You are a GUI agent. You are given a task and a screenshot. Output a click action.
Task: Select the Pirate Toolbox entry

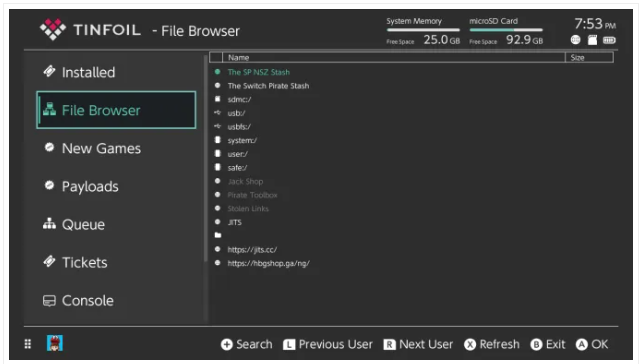[252, 195]
